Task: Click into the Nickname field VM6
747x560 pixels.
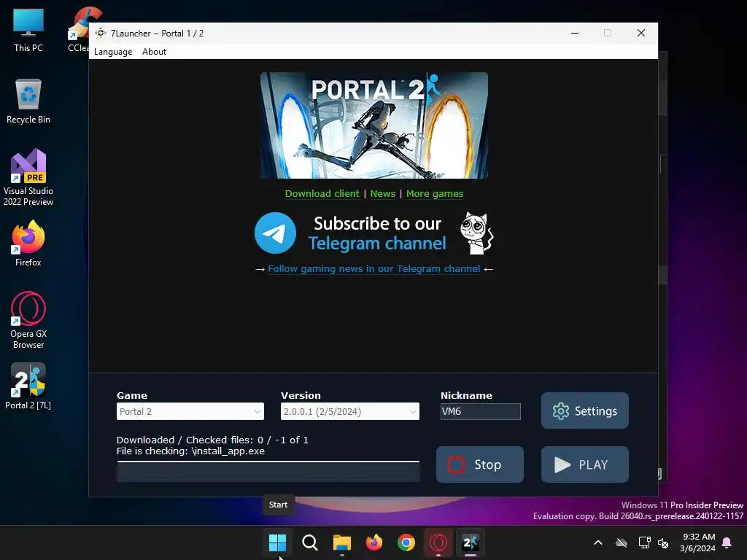Action: coord(480,411)
